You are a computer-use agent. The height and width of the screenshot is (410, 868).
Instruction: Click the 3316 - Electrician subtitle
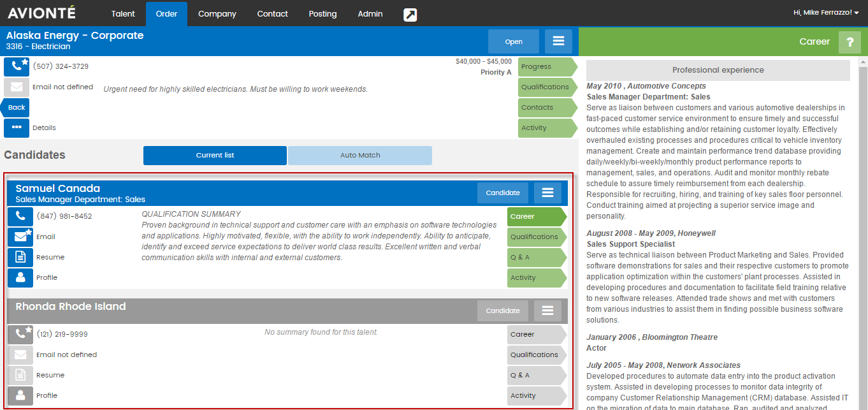(38, 47)
